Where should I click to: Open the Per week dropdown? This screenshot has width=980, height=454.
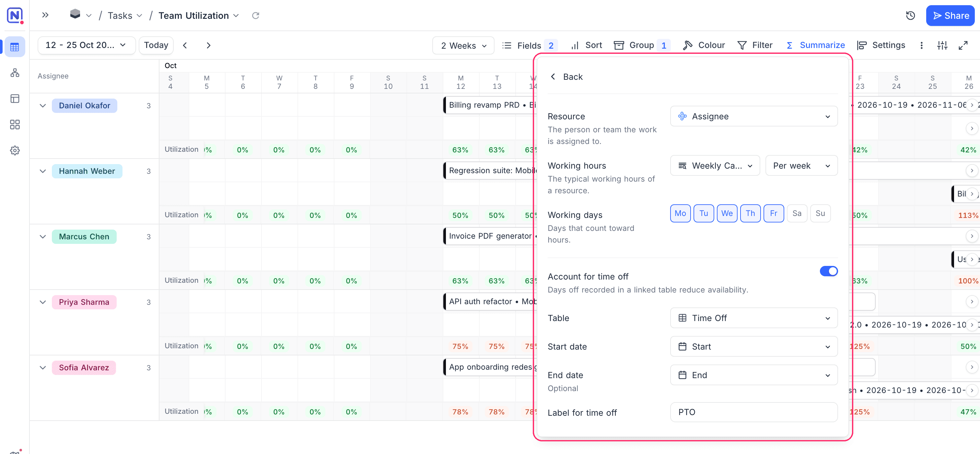point(801,165)
